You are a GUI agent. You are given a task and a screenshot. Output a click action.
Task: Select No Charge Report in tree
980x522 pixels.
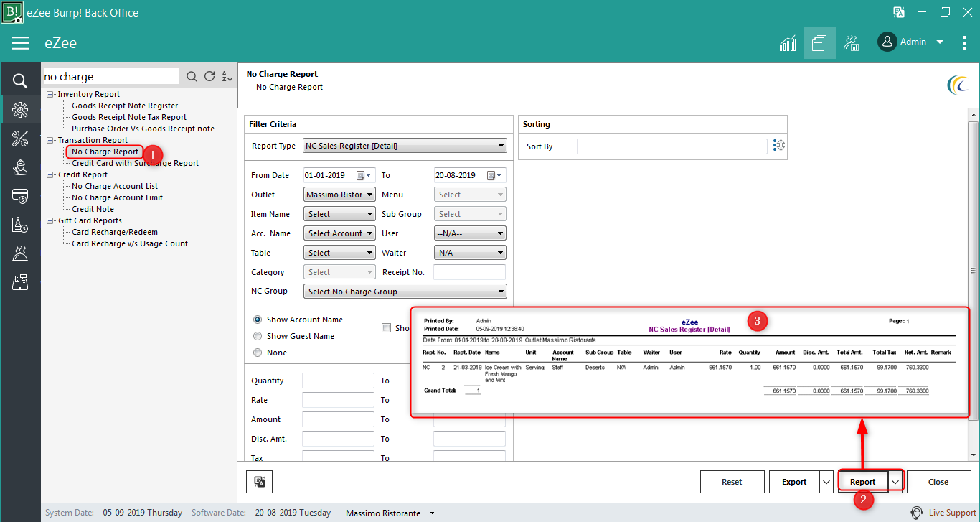[105, 152]
